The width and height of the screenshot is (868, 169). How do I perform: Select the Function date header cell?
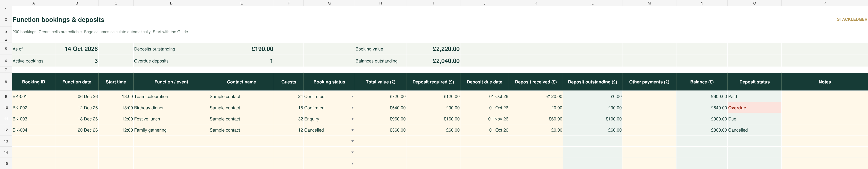[77, 82]
